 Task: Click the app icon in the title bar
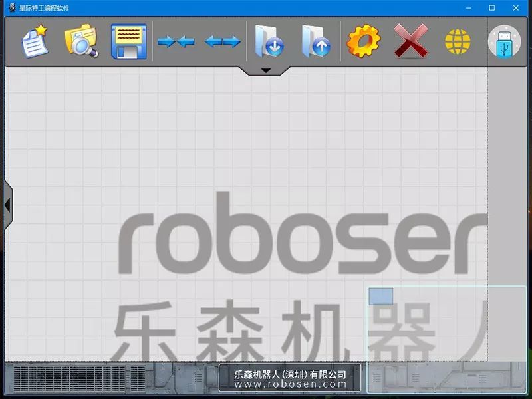12,7
